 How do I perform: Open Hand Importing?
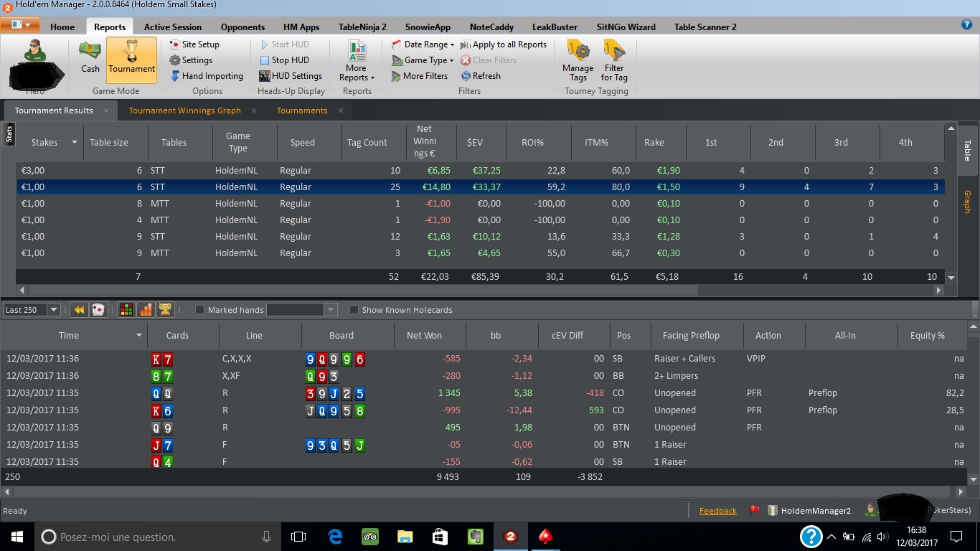pos(206,76)
